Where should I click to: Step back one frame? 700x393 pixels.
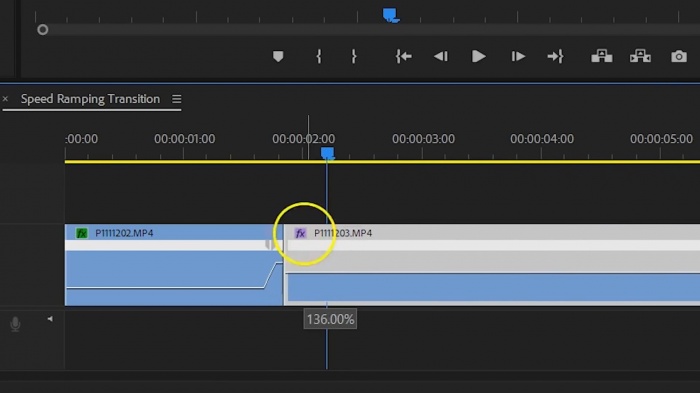click(441, 57)
